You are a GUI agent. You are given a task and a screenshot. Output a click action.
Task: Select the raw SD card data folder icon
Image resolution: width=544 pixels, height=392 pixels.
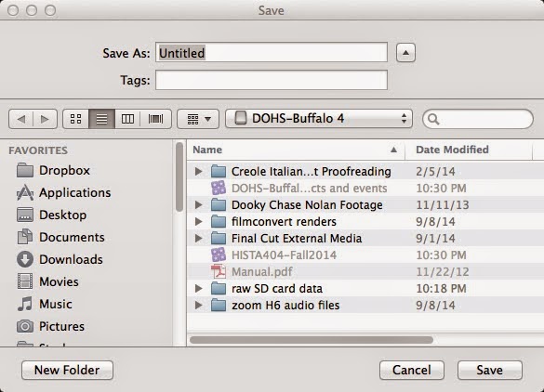click(219, 288)
